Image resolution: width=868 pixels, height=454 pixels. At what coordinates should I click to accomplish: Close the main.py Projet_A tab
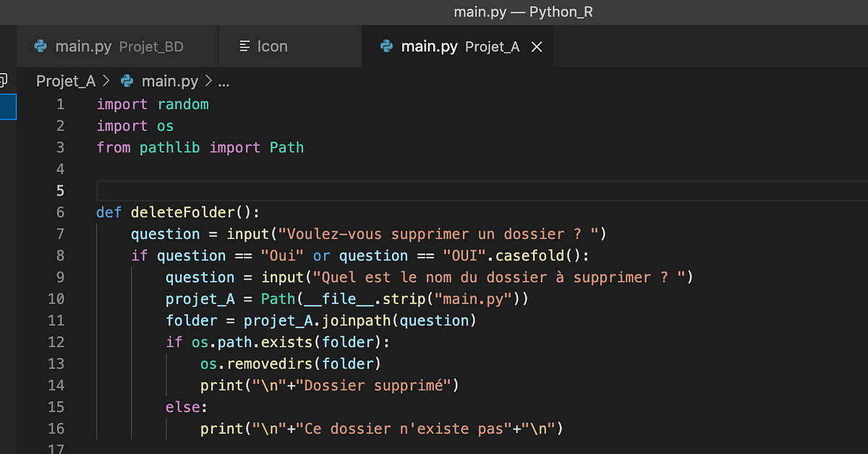pos(536,46)
